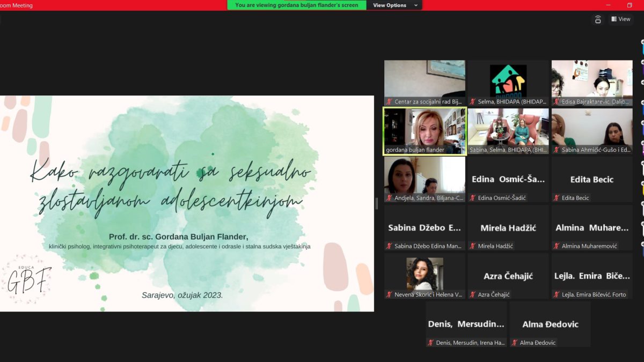Select Nevena Skoric's profile picture tile
The height and width of the screenshot is (362, 644).
click(425, 274)
